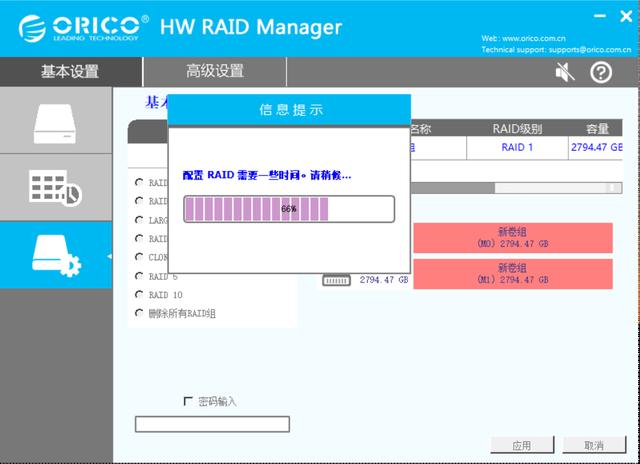Select the 新卷组 (M0) 2794.47 GB block
The height and width of the screenshot is (464, 640).
(x=513, y=238)
